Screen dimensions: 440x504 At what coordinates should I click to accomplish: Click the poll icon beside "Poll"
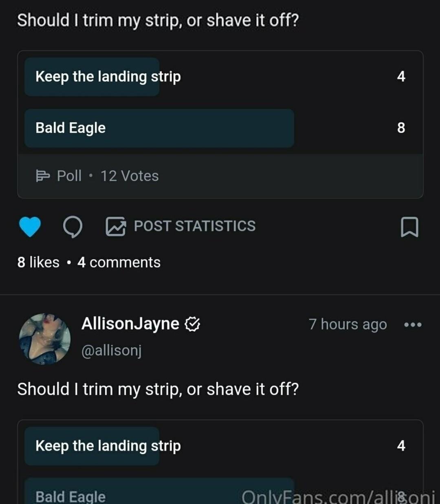42,176
